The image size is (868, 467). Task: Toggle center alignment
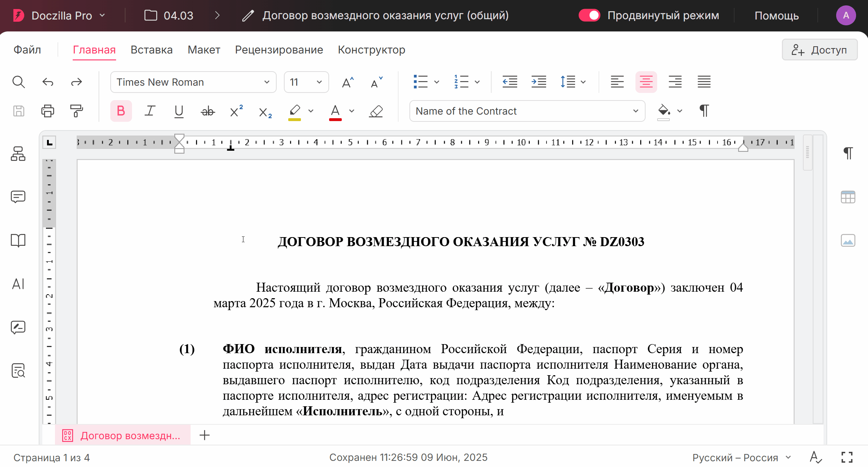click(x=646, y=82)
